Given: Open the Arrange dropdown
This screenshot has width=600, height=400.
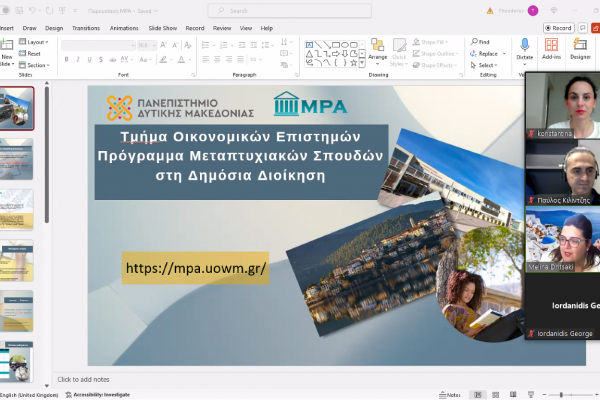Looking at the screenshot, I should click(x=378, y=52).
